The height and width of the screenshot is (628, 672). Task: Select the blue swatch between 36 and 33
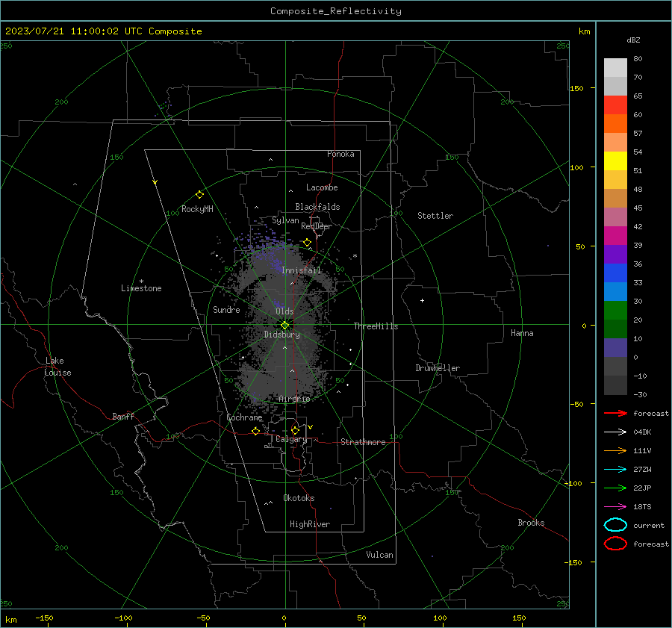pyautogui.click(x=615, y=273)
